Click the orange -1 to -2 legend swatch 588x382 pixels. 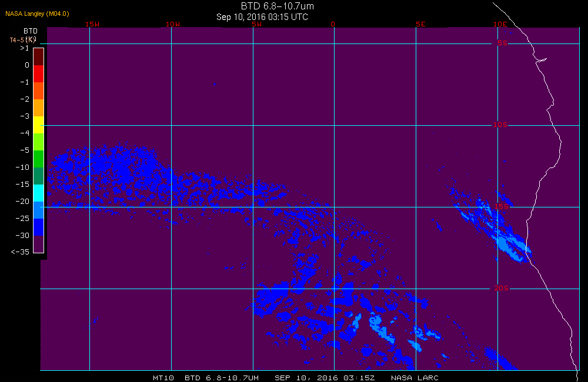pyautogui.click(x=39, y=91)
